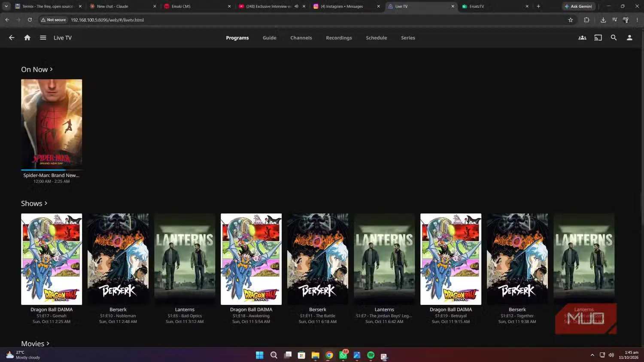This screenshot has width=644, height=362.
Task: Show hidden system tray icons chevron
Action: tap(592, 355)
